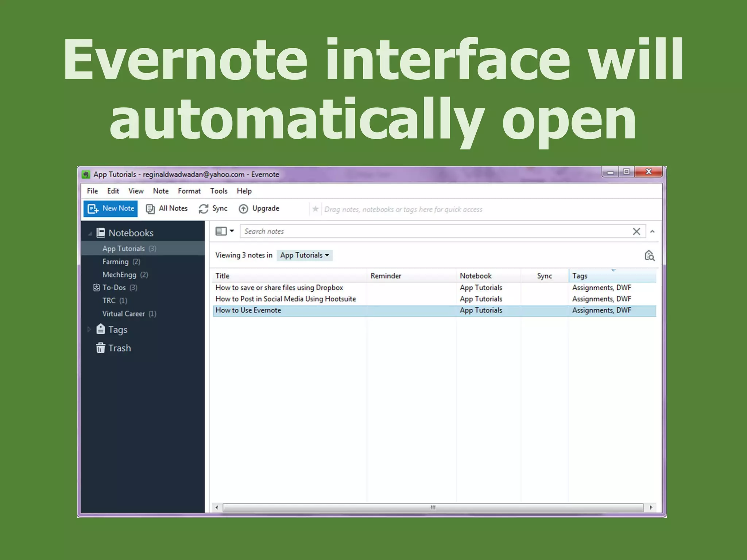Screen dimensions: 747x560
Task: Select the 'How to Use Evernote' note
Action: click(x=434, y=311)
